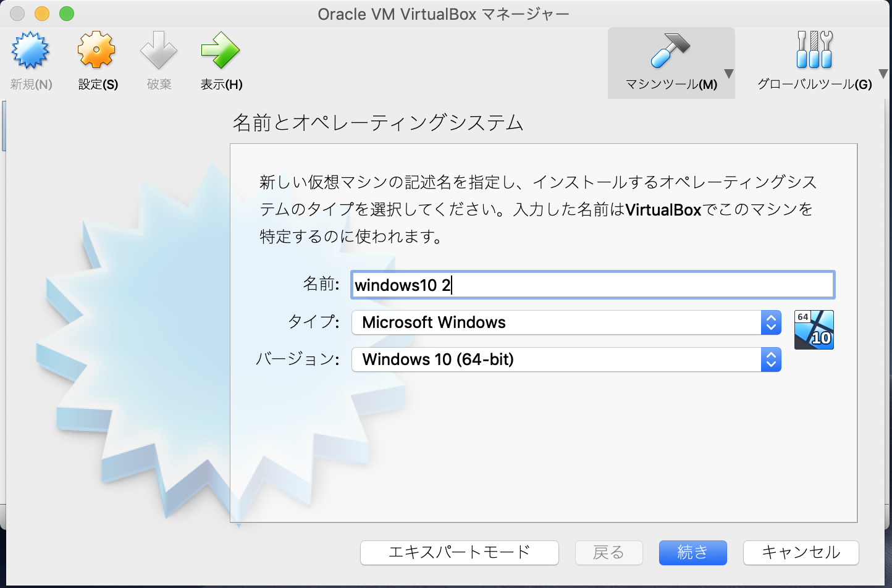
Task: Expand the マシンツール dropdown arrow
Action: click(728, 74)
